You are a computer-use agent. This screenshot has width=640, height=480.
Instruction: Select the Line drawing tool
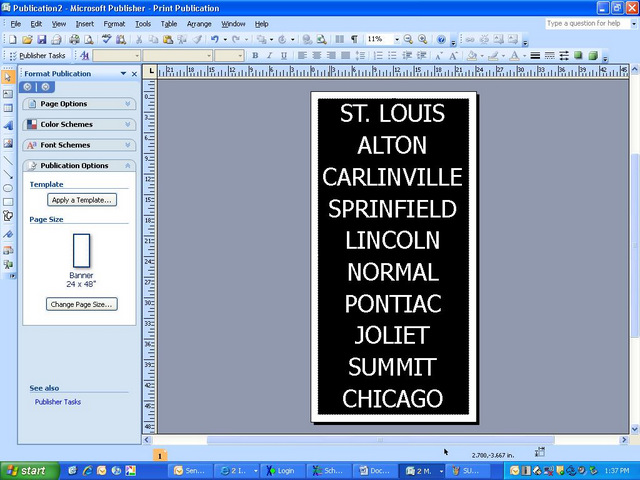[x=8, y=160]
